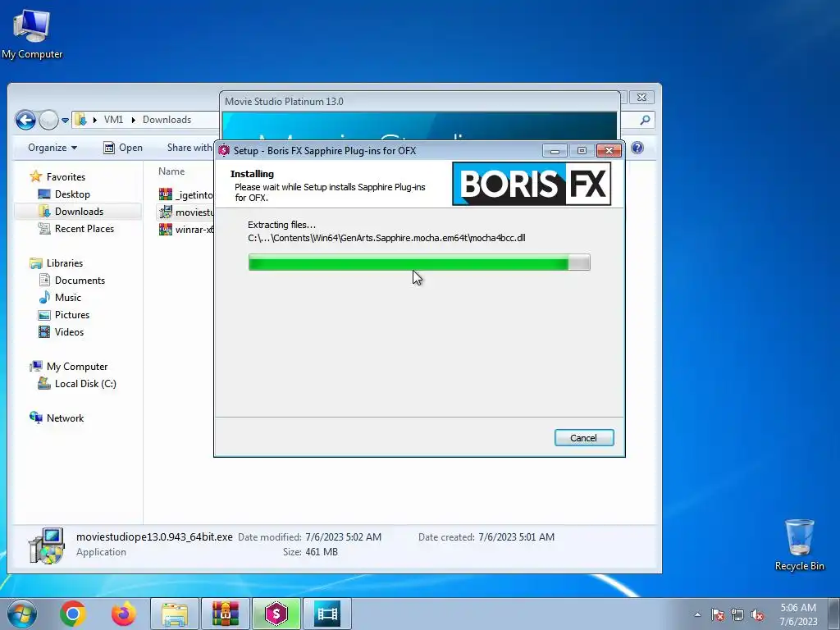Select Libraries in navigation pane

(57, 263)
